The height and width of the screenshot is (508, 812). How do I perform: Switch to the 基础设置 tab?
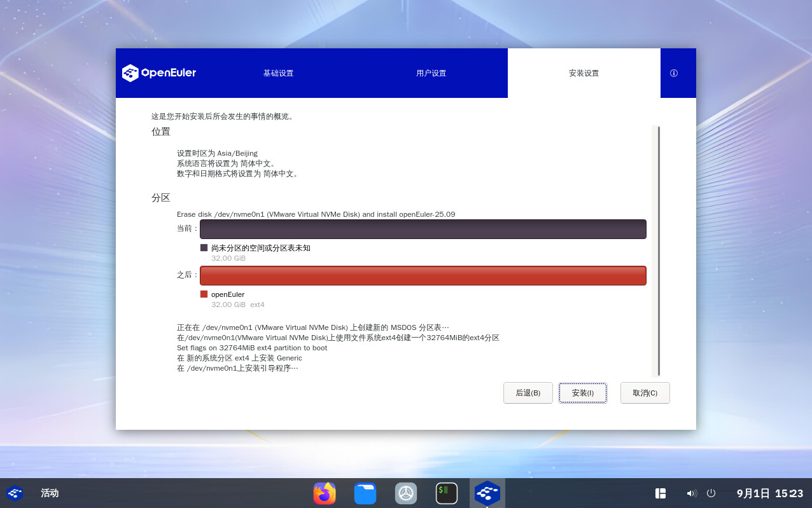pyautogui.click(x=278, y=73)
